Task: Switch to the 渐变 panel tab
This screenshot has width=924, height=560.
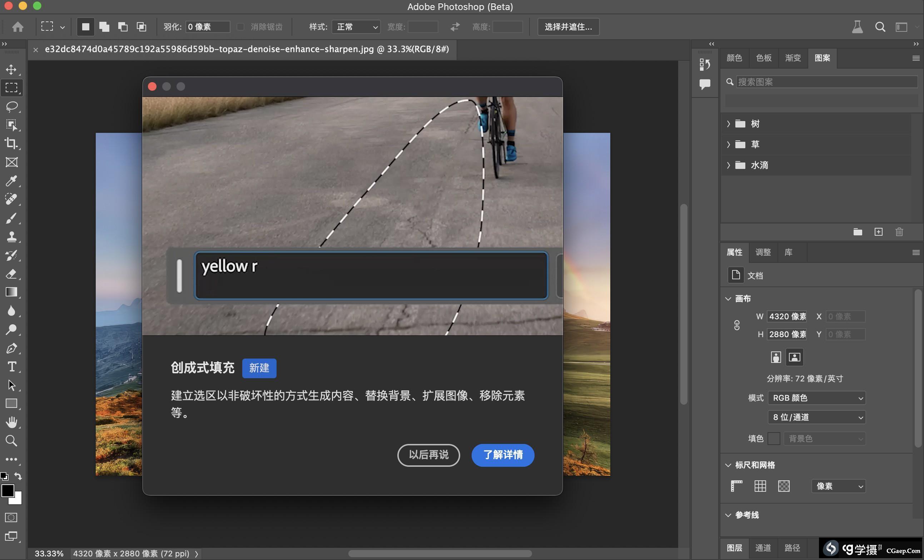Action: (x=793, y=58)
